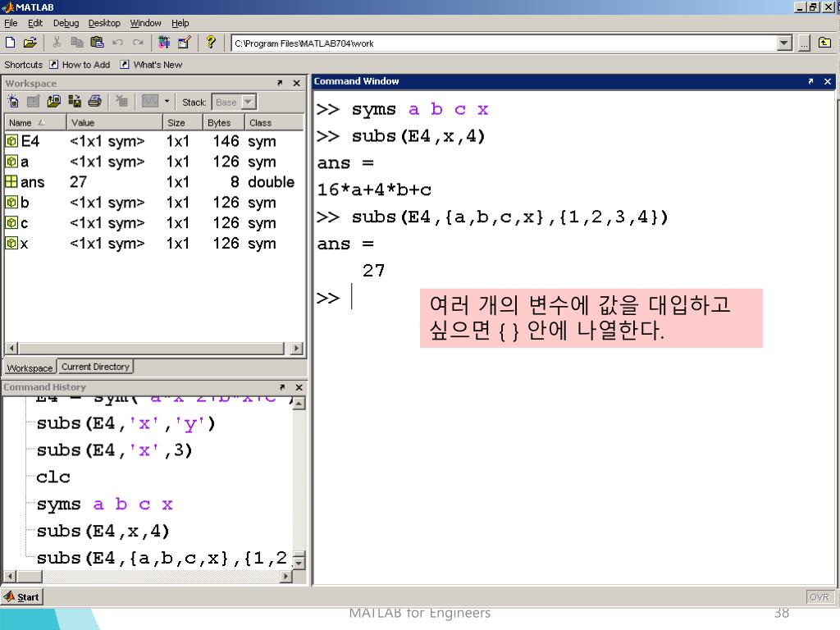
Task: Select clc entry in Command History
Action: 53,477
